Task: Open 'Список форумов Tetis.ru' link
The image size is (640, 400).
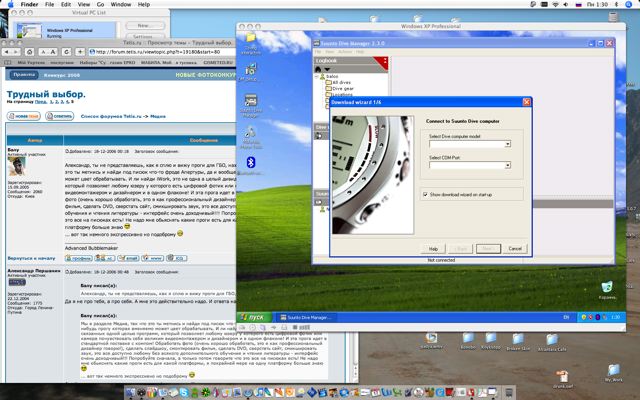Action: [110, 116]
